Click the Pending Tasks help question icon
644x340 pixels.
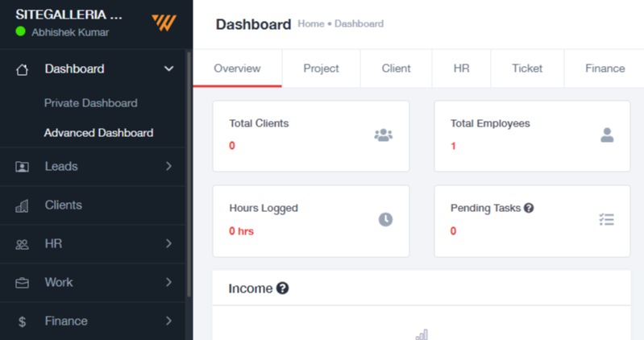pyautogui.click(x=529, y=208)
